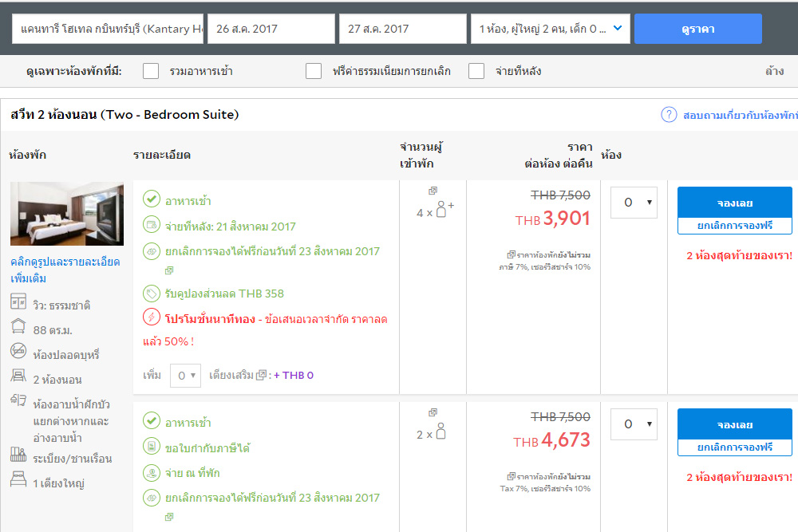Click the THB 358 coupon tag icon
The height and width of the screenshot is (532, 798).
151,294
